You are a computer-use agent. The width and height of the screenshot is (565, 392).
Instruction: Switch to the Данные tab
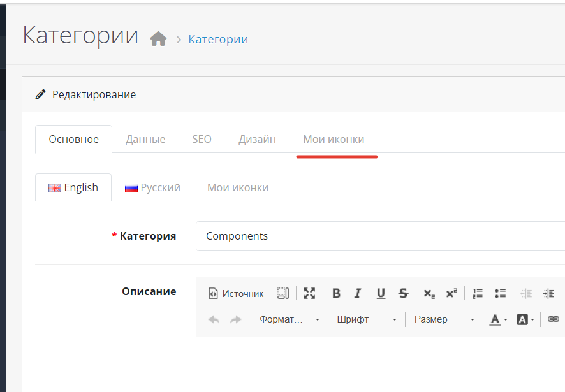point(145,139)
